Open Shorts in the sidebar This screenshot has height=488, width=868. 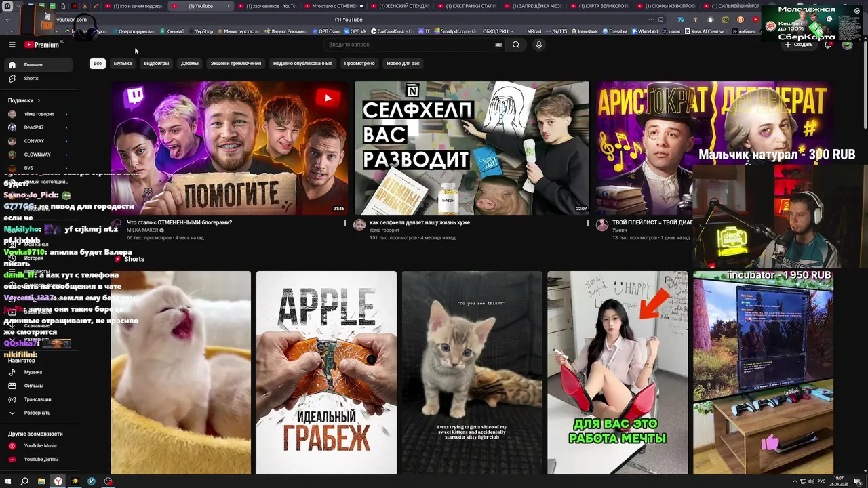tap(37, 79)
